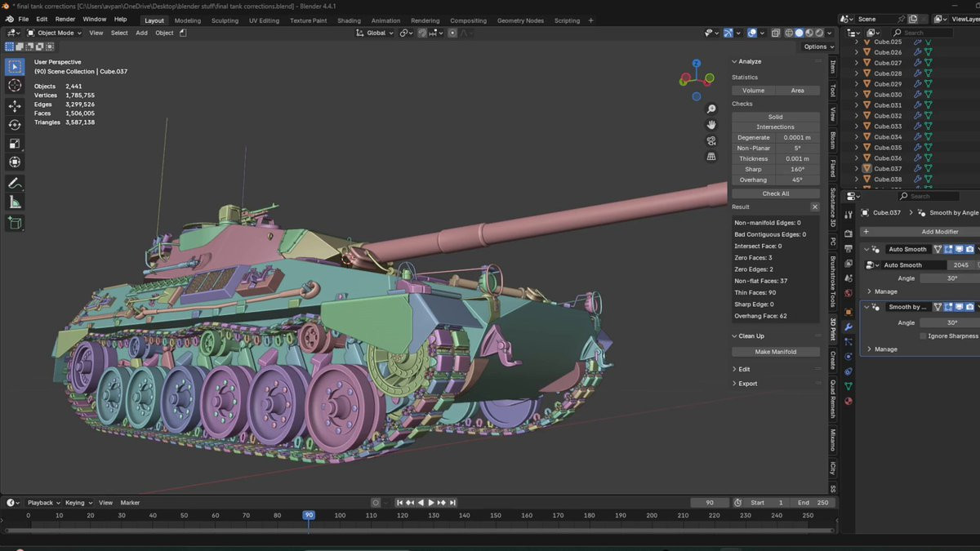The image size is (980, 551).
Task: Toggle the camera view icon
Action: 711,140
